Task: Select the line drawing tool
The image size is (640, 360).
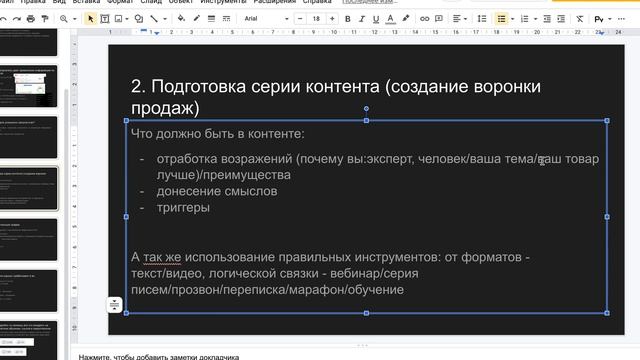Action: point(154,19)
